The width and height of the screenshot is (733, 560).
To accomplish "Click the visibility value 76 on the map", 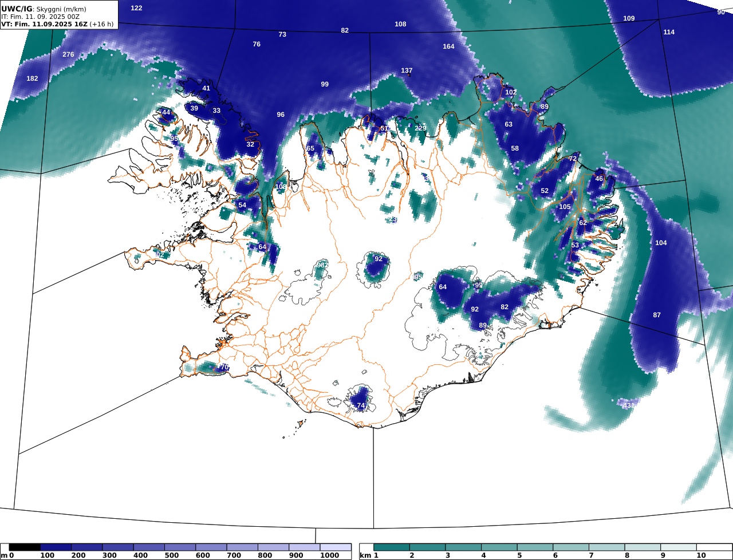I will click(x=257, y=44).
